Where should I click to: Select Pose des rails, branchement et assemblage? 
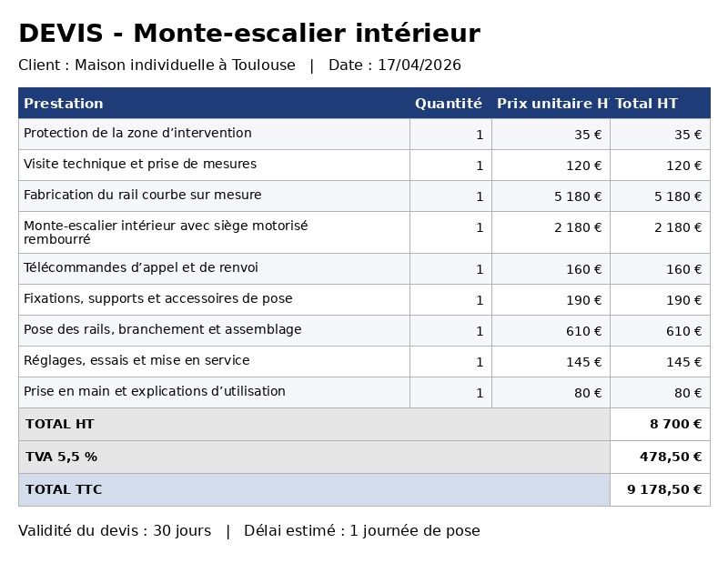[163, 329]
